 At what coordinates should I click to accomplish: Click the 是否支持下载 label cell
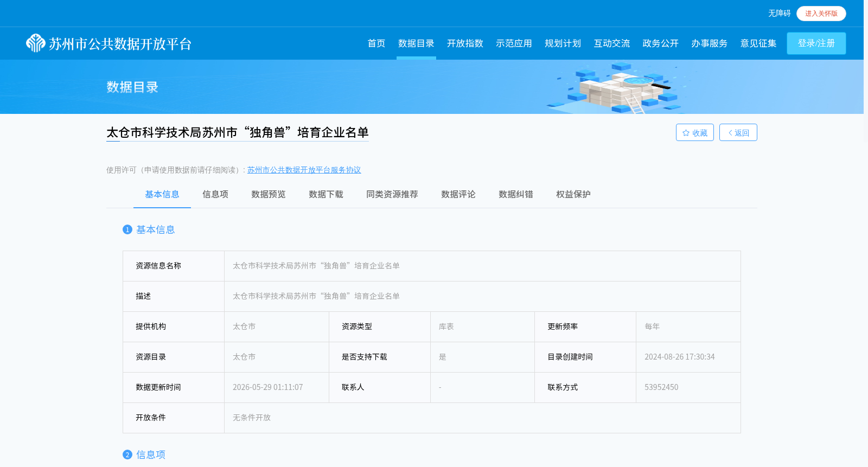click(380, 357)
